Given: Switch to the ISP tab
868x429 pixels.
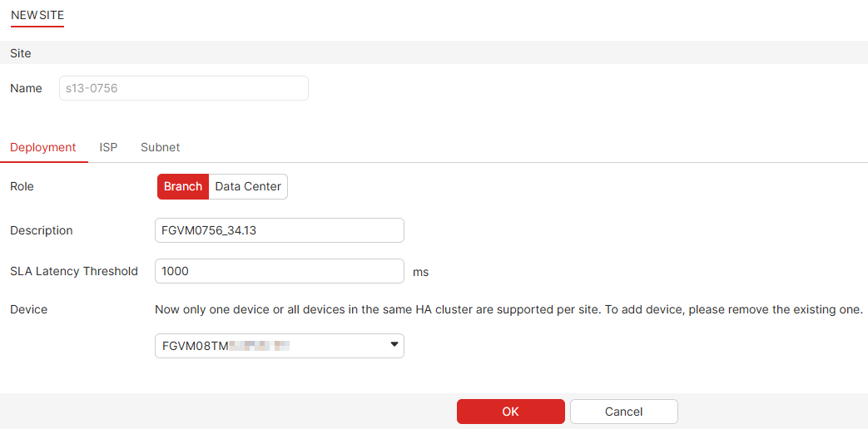Looking at the screenshot, I should coord(108,147).
